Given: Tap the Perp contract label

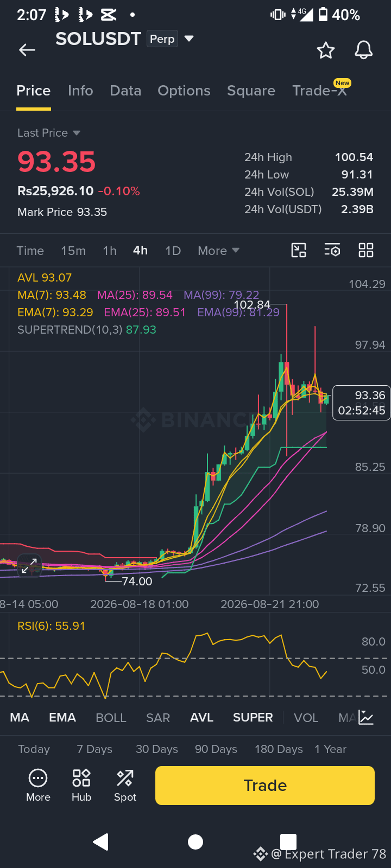Looking at the screenshot, I should [x=162, y=39].
